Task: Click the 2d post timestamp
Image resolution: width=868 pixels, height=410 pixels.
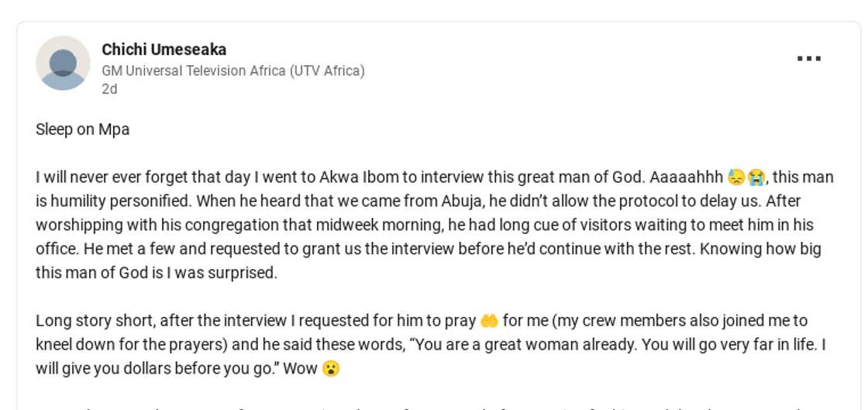Action: 109,88
